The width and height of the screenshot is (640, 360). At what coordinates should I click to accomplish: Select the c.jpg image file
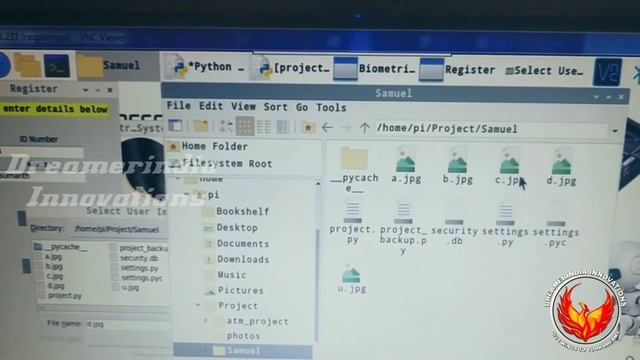[x=509, y=167]
